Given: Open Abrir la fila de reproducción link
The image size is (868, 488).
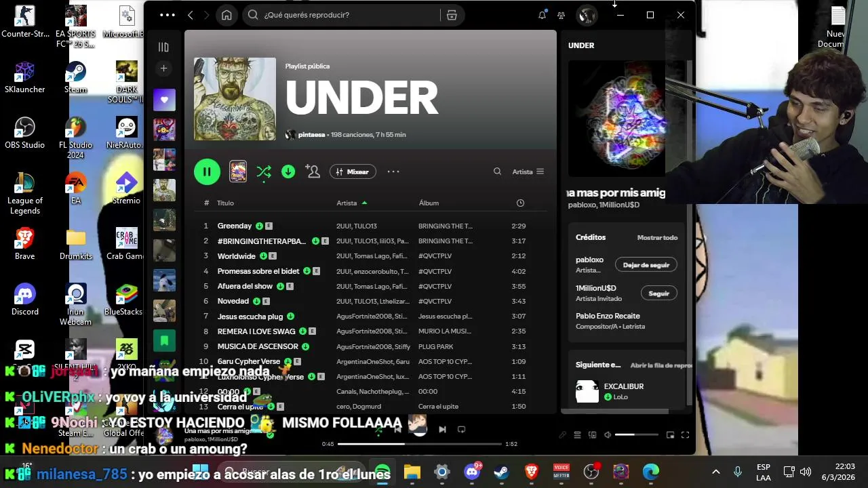Looking at the screenshot, I should 661,365.
